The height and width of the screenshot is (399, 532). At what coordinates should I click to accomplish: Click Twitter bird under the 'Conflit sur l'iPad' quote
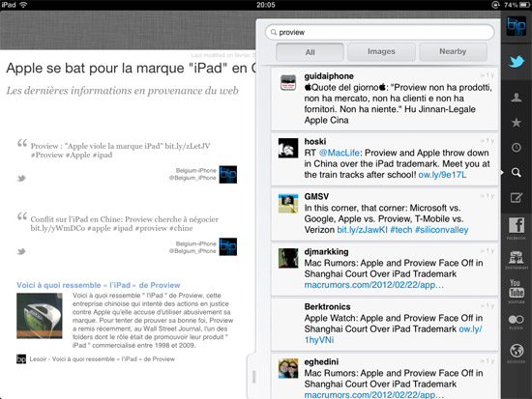(21, 251)
